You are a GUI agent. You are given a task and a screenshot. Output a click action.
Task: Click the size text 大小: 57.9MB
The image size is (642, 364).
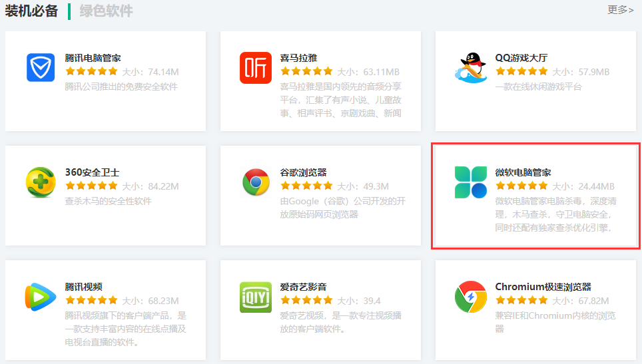click(x=581, y=72)
